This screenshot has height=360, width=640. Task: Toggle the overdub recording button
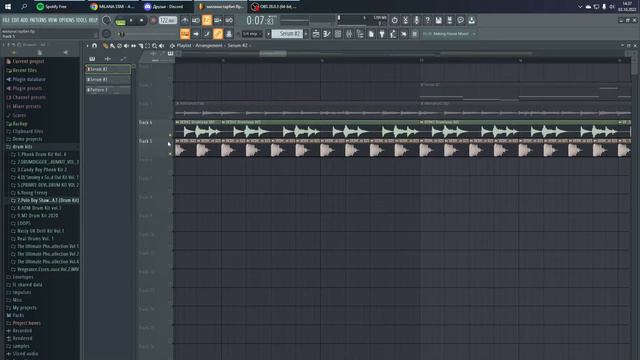(218, 20)
